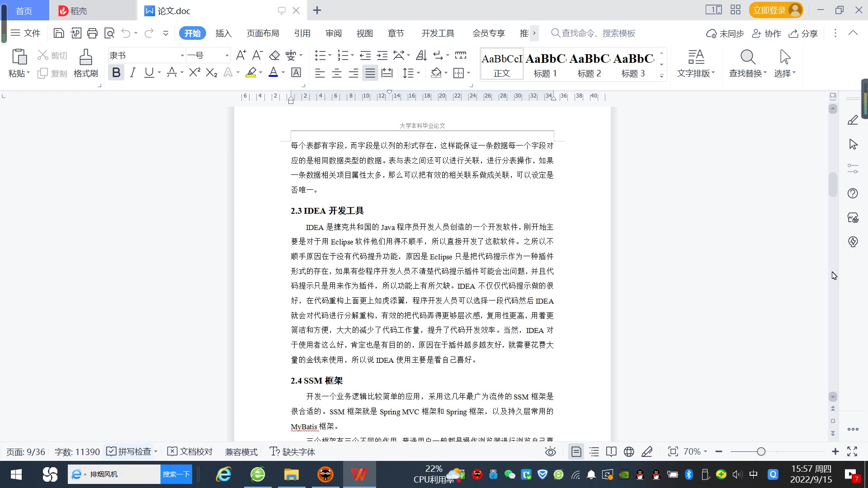Toggle Underline formatting button

(x=149, y=72)
